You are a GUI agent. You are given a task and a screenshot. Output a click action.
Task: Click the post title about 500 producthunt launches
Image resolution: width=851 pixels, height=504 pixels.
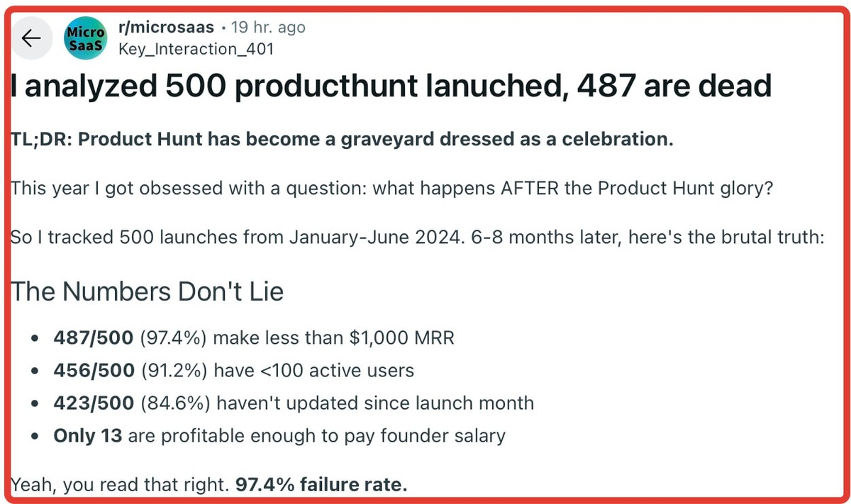pos(390,86)
